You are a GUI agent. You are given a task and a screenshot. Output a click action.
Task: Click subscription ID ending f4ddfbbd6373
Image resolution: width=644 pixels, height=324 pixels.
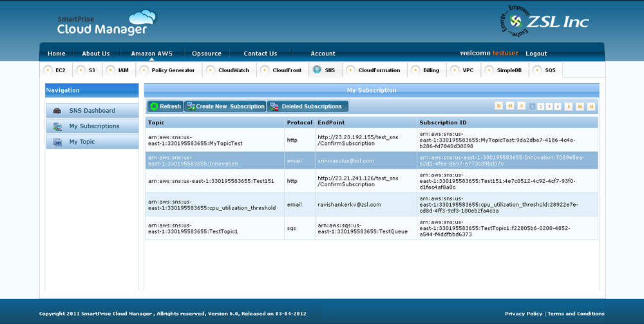click(495, 228)
